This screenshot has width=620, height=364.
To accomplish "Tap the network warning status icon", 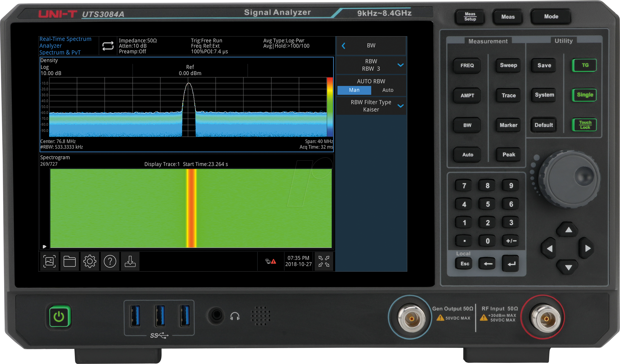I will (271, 262).
